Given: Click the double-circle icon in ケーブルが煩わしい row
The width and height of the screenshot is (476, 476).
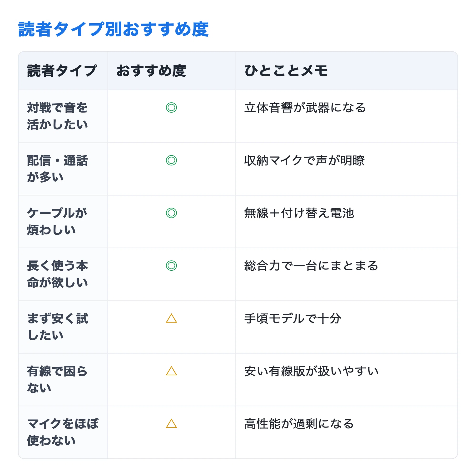Looking at the screenshot, I should coord(171,213).
